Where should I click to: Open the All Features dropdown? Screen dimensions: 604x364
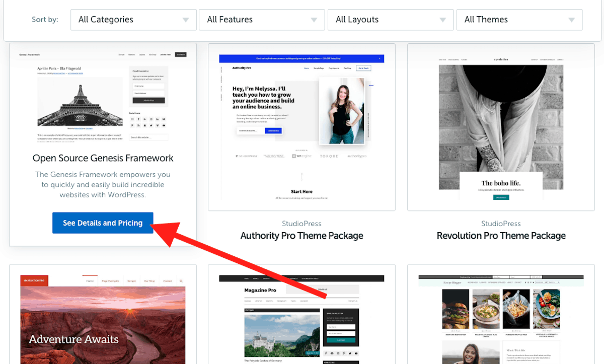pyautogui.click(x=262, y=20)
